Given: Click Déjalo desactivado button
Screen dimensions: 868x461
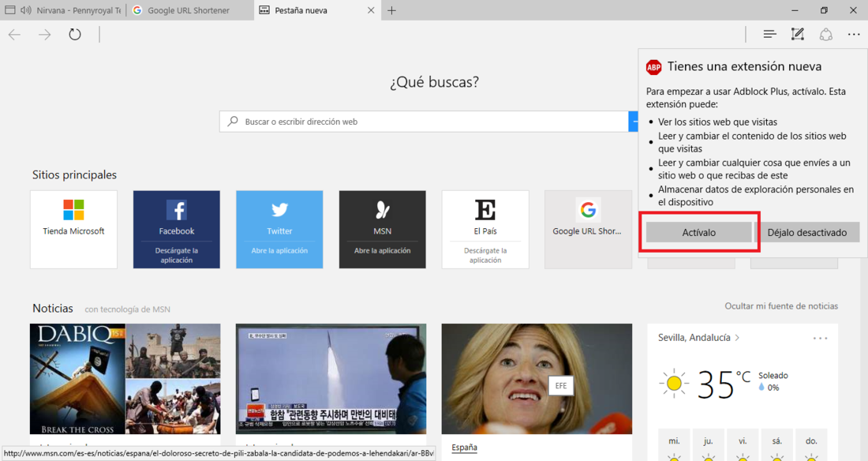Looking at the screenshot, I should (x=806, y=233).
